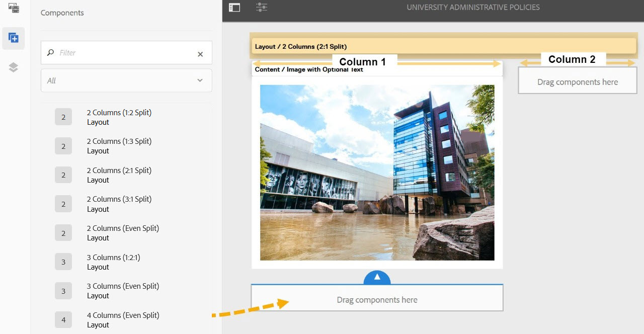Click the magnifier icon in the Filter field
644x334 pixels.
pos(50,52)
